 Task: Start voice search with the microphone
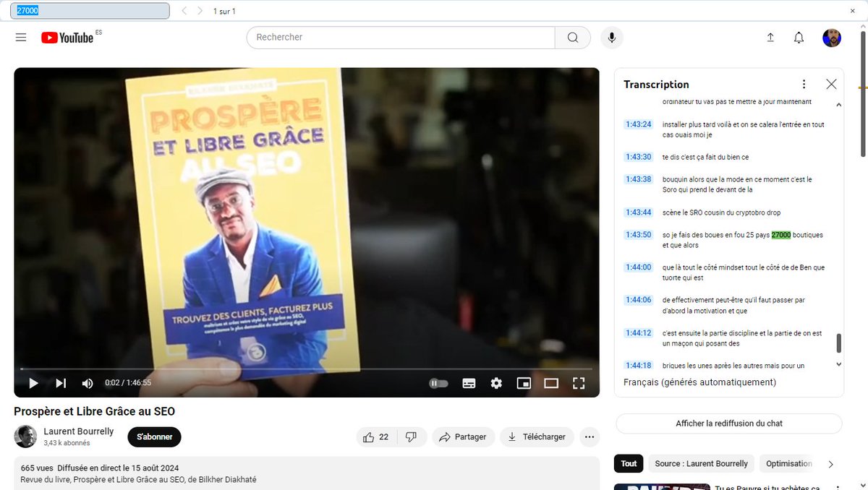point(612,38)
